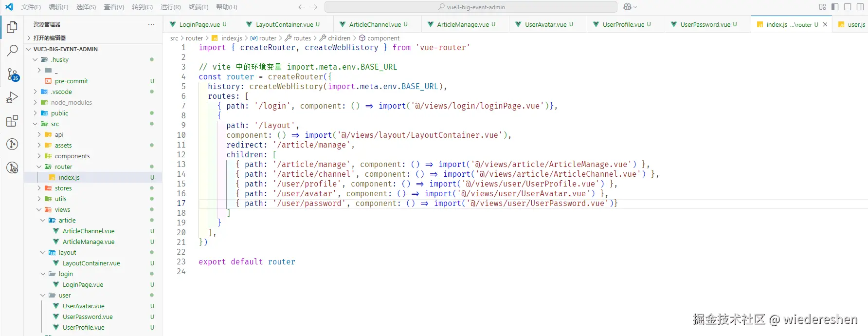
Task: Collapse the views folder
Action: 92,209
